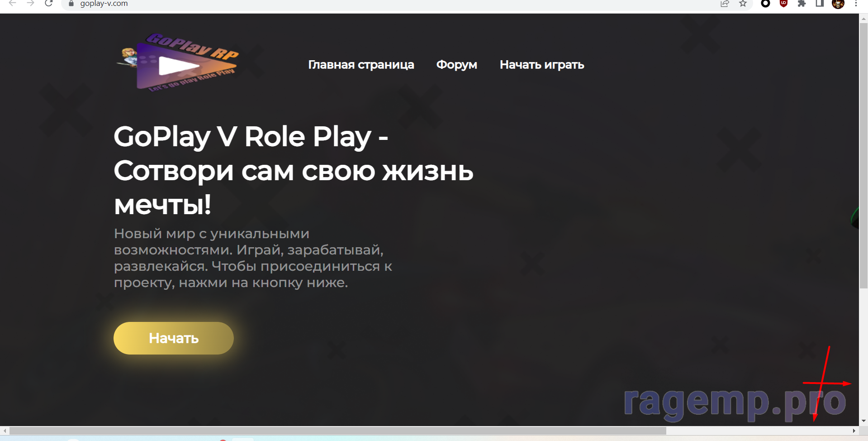Reload the page with the refresh icon
Viewport: 868px width, 441px height.
point(49,4)
